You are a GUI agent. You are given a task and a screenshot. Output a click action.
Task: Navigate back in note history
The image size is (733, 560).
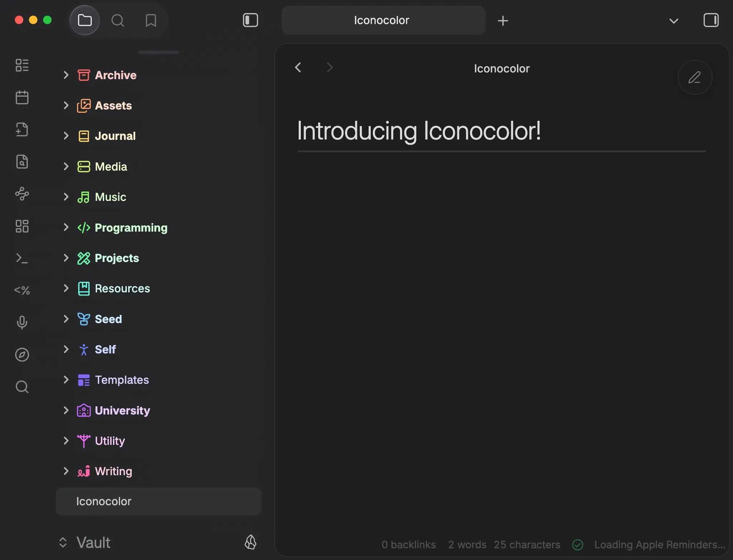(298, 68)
